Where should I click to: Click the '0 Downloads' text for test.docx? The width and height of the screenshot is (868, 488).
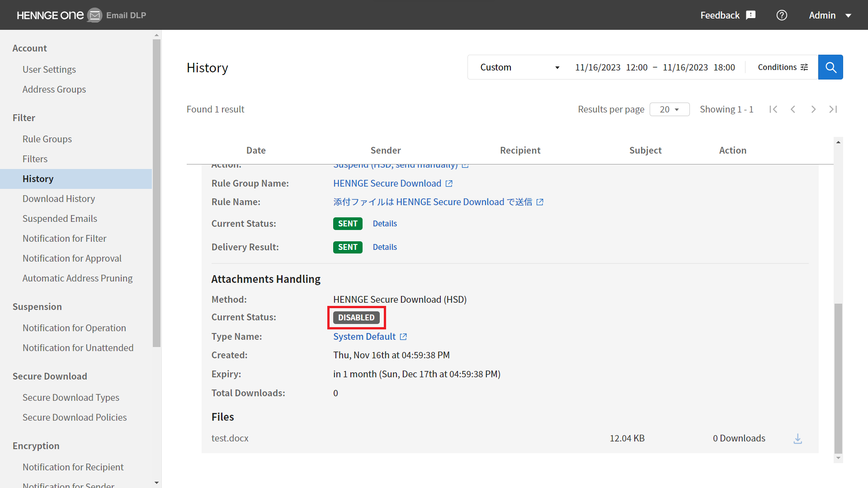tap(739, 438)
